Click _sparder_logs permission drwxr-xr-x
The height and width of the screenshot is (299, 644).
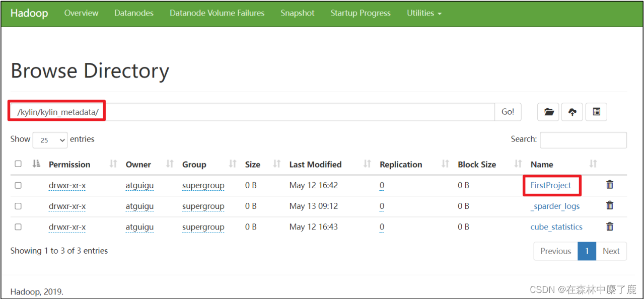[x=67, y=206]
